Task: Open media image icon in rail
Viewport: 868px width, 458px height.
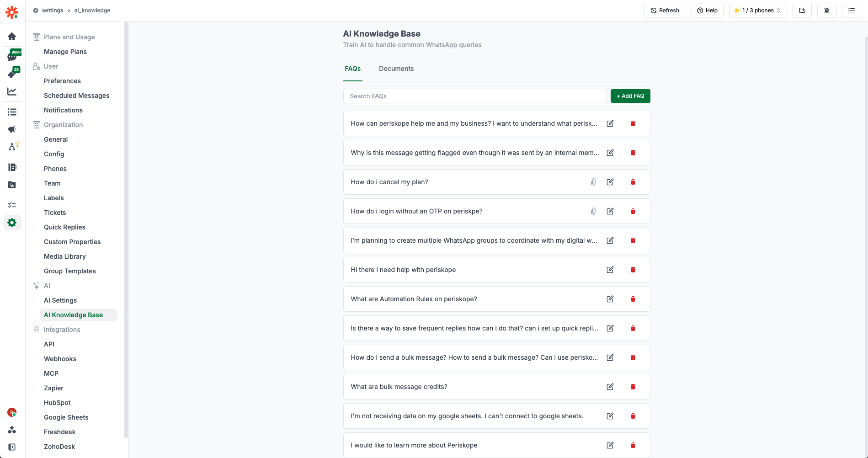Action: [12, 185]
